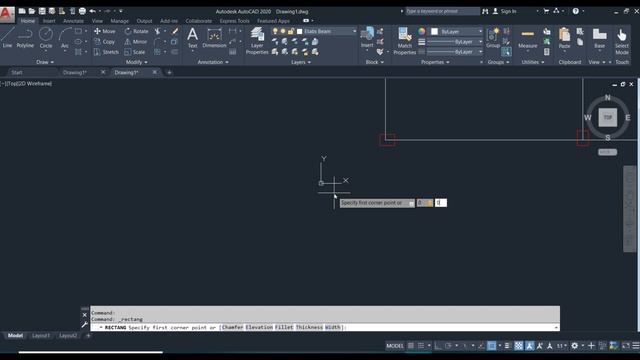Click the Measure tool
Screen dimensions: 640x360
point(528,38)
